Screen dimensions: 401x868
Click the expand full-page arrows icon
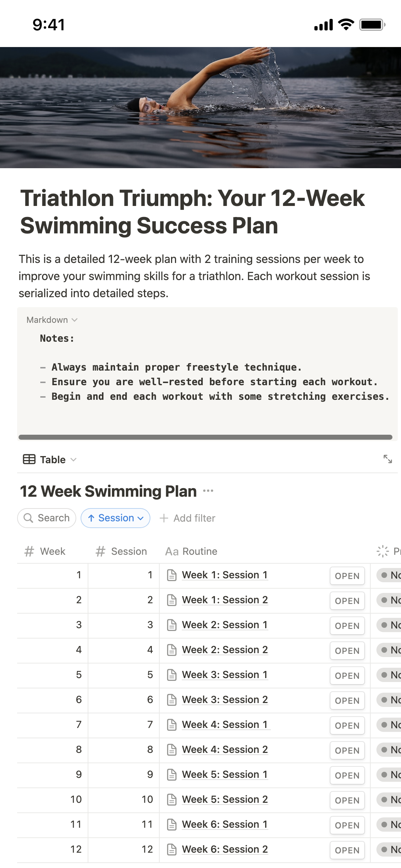pyautogui.click(x=387, y=459)
